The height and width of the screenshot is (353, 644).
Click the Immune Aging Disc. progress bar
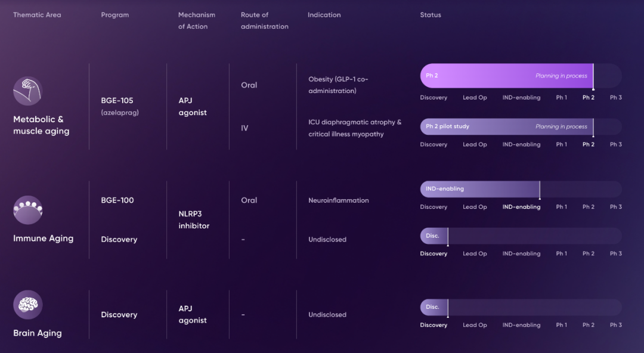[434, 236]
